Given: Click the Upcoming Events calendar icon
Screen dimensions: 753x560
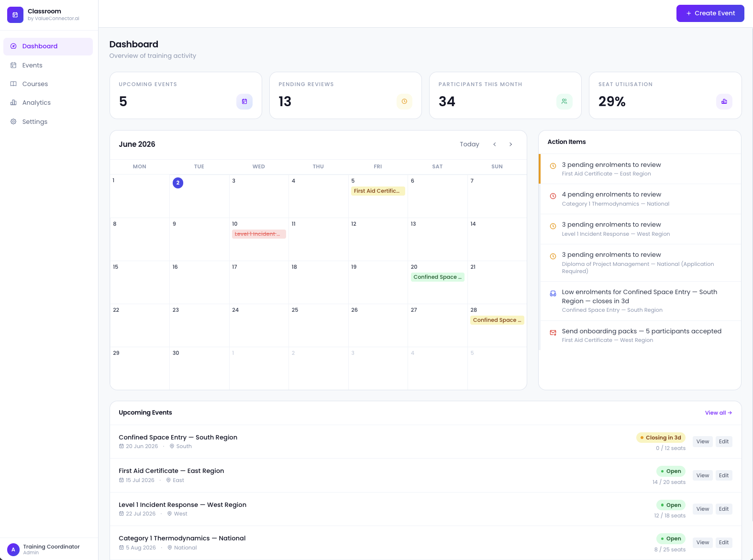Looking at the screenshot, I should (244, 101).
